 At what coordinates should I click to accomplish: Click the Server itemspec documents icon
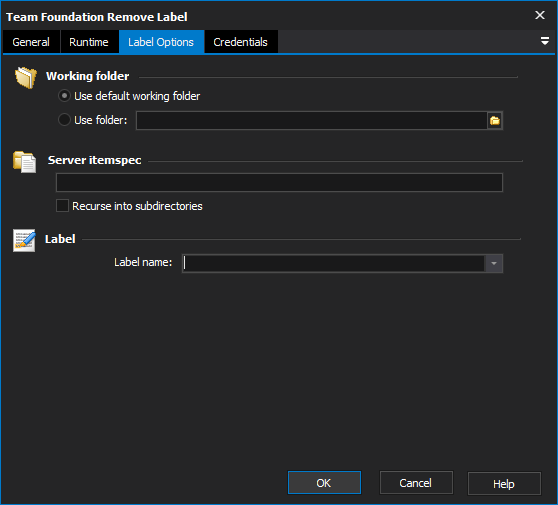tap(25, 162)
